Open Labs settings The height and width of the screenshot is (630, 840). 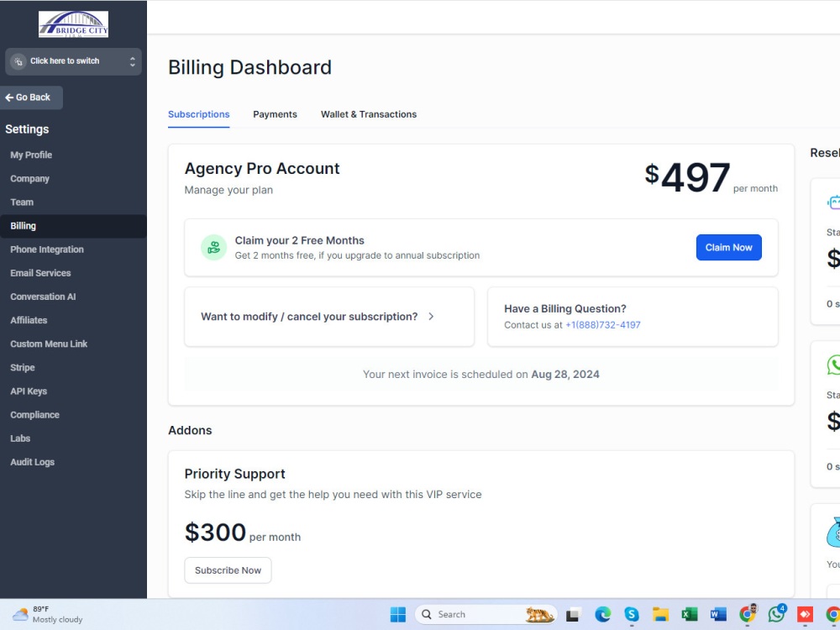20,438
